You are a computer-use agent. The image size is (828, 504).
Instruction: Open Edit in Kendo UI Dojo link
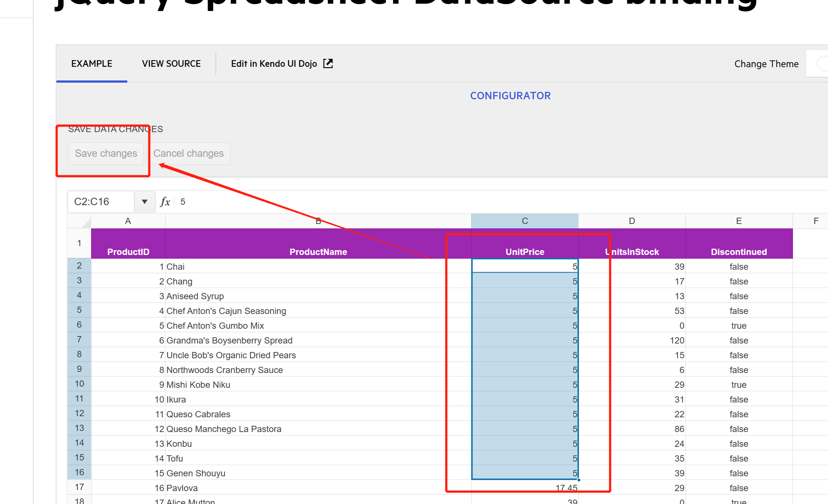point(274,64)
